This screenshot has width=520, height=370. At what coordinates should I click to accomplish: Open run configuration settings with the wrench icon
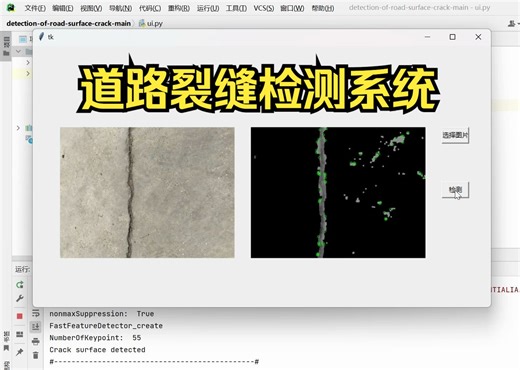pos(20,298)
